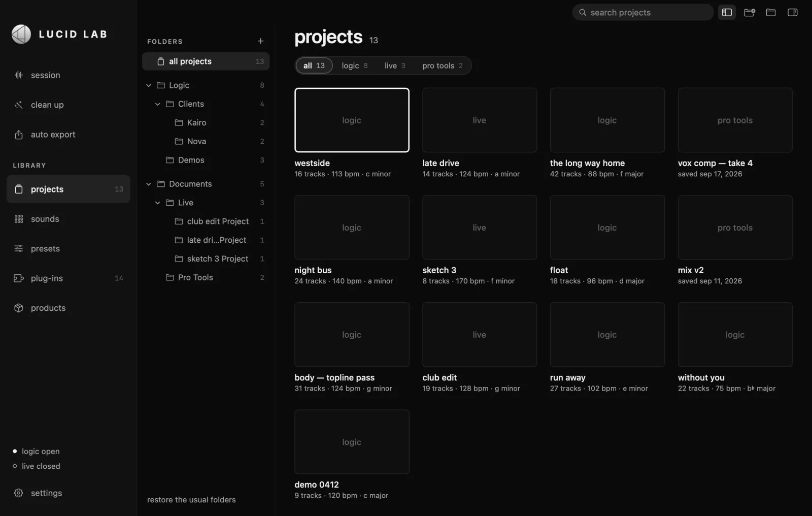Image resolution: width=812 pixels, height=516 pixels.
Task: Open the sounds library
Action: point(68,219)
